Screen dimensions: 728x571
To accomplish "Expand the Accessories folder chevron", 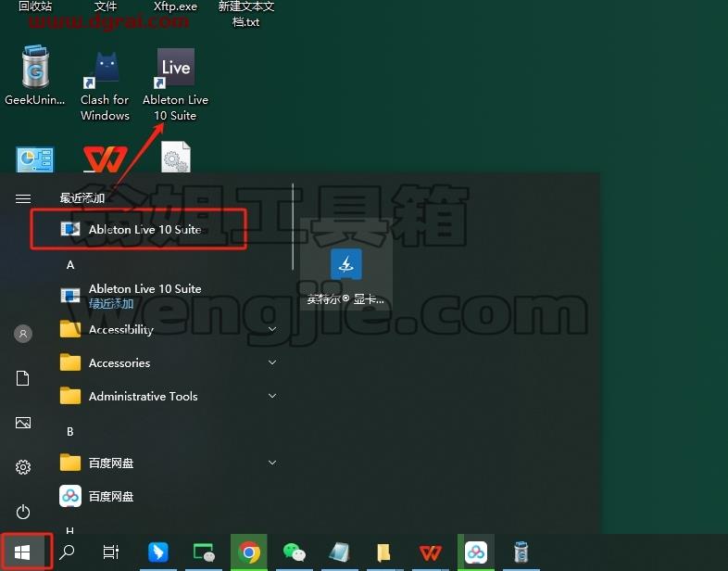I will [x=272, y=362].
